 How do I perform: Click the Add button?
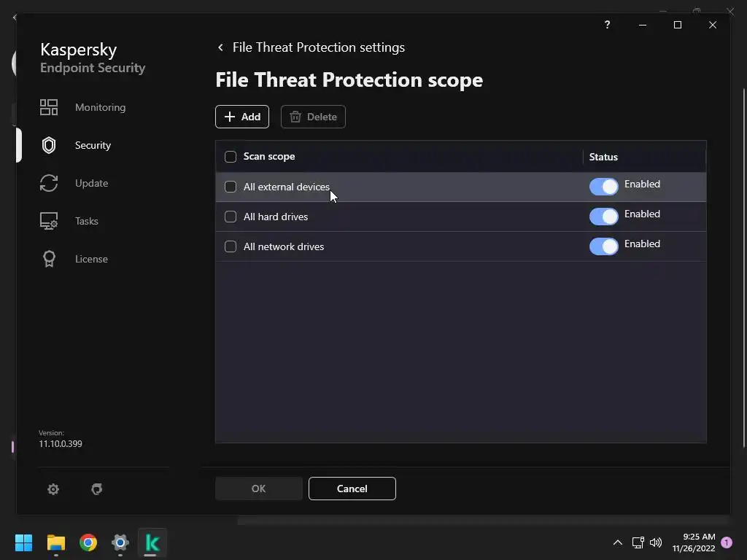click(x=242, y=117)
